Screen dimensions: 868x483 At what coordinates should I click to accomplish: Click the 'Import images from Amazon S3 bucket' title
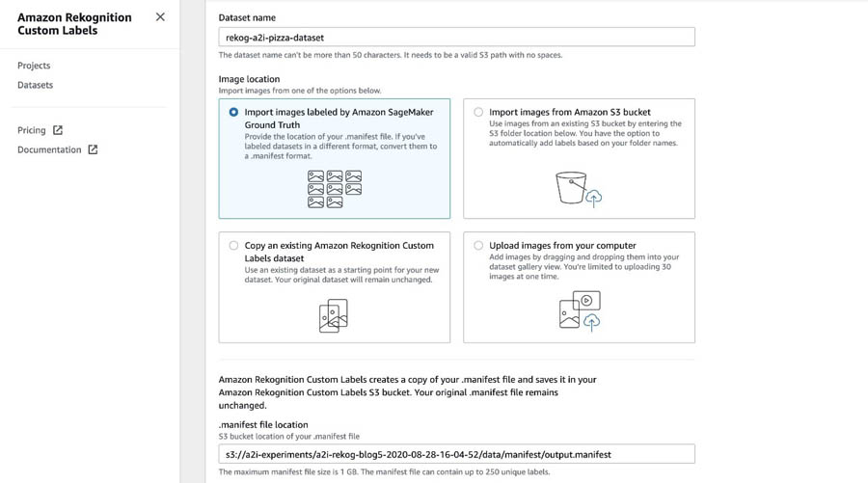pyautogui.click(x=570, y=112)
